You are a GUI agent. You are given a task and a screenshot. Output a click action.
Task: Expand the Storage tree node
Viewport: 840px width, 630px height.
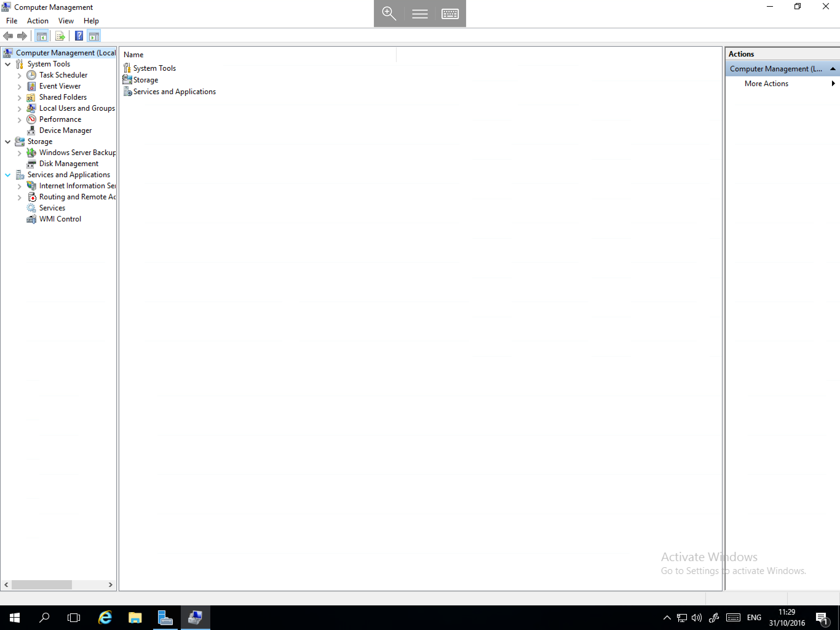(x=7, y=141)
